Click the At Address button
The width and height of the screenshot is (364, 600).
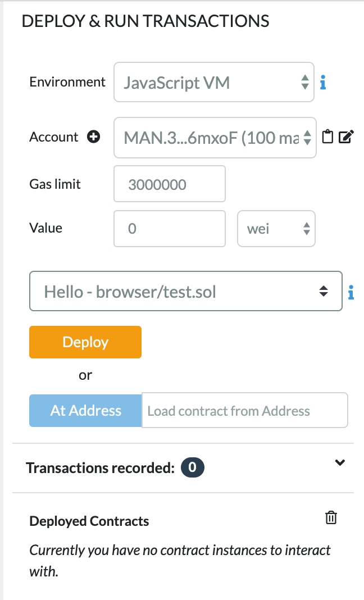pos(85,410)
